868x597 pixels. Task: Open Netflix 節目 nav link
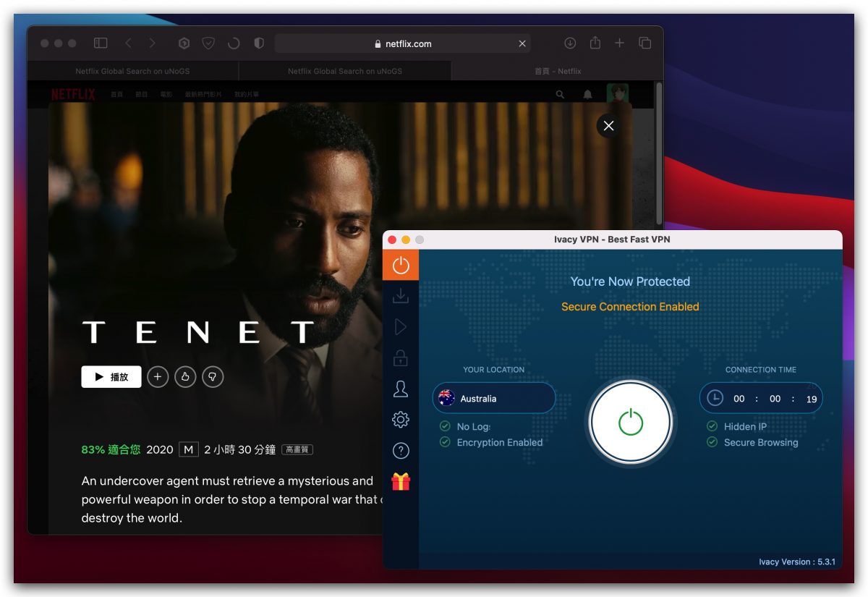coord(141,95)
